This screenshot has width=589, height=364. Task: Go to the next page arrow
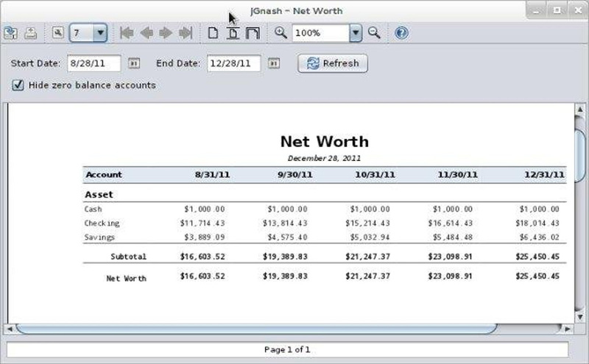pyautogui.click(x=166, y=33)
